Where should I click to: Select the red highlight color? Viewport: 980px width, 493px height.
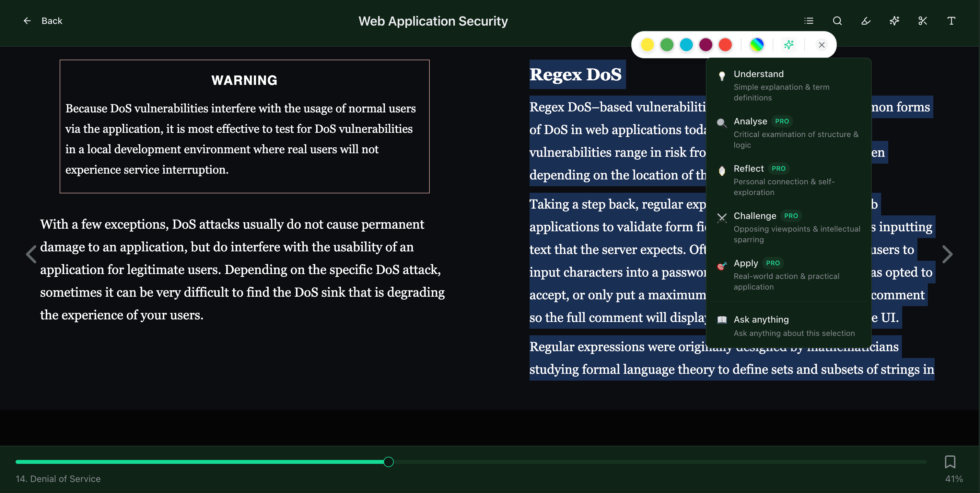[725, 45]
